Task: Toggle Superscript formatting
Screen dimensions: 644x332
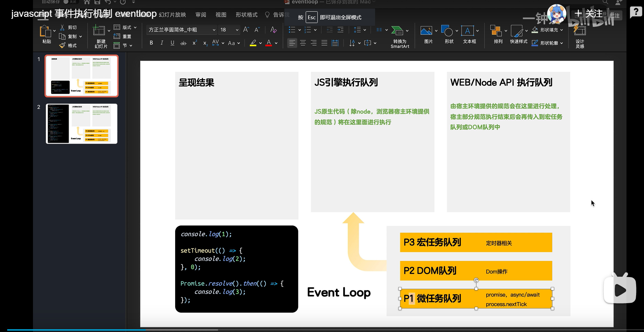Action: point(194,43)
